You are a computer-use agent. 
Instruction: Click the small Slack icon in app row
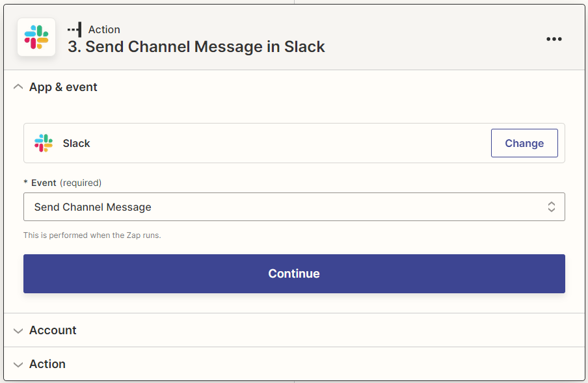click(44, 143)
